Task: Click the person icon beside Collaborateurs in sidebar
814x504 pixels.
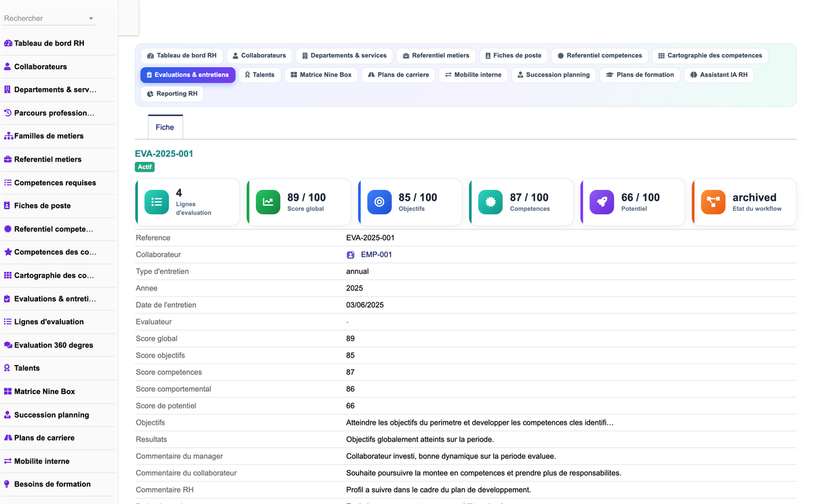Action: pyautogui.click(x=8, y=66)
